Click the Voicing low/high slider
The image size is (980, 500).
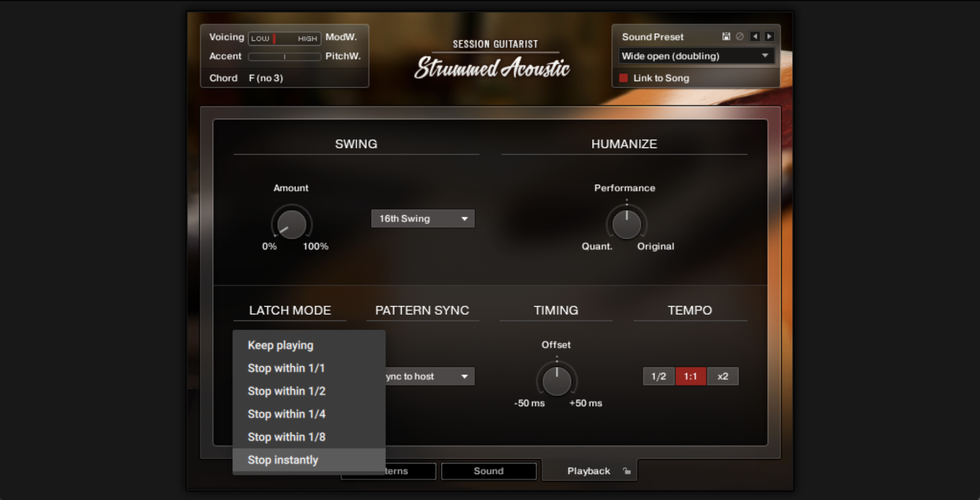[x=284, y=38]
